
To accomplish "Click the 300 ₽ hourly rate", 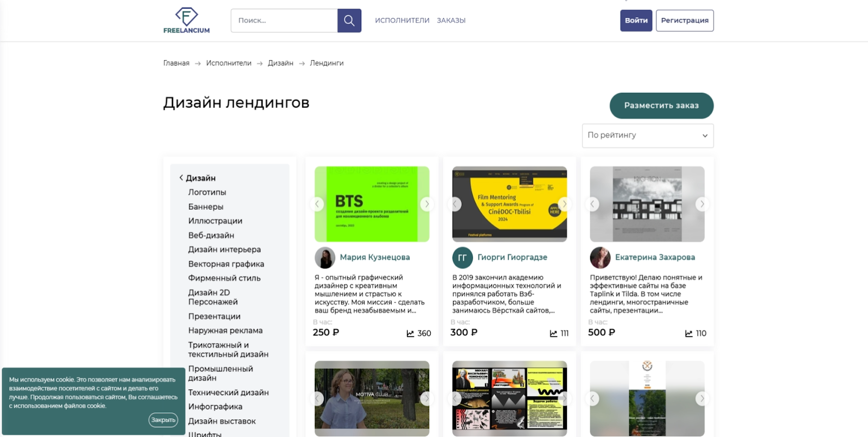I will [x=464, y=333].
